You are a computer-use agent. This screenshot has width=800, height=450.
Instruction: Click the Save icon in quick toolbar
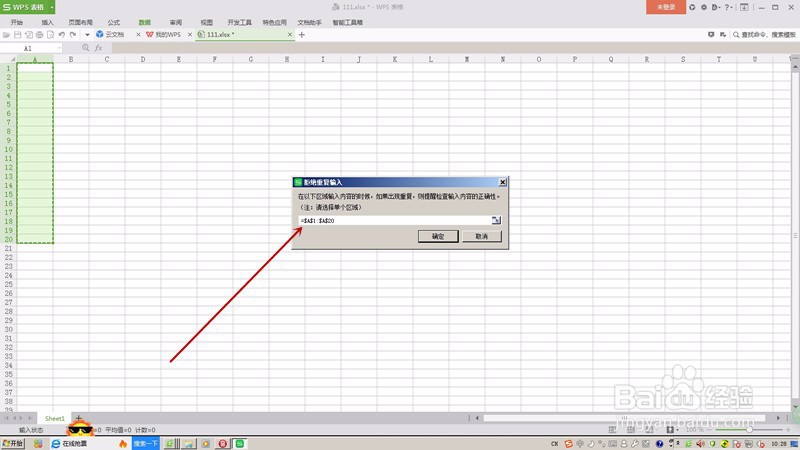coord(17,35)
